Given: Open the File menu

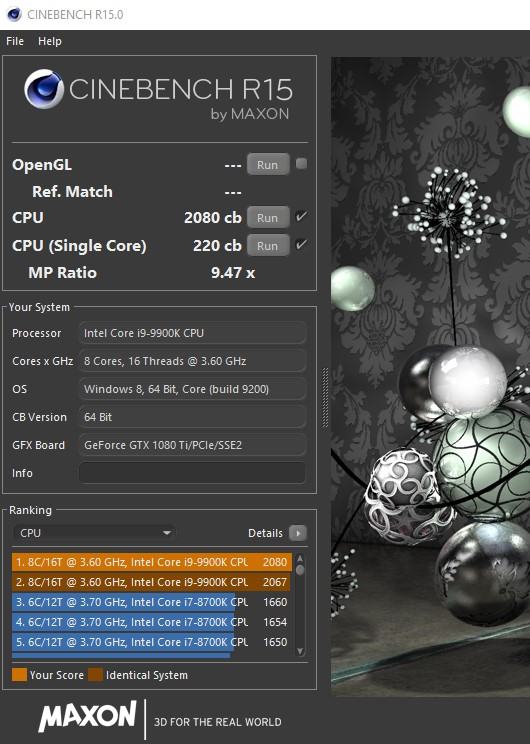Looking at the screenshot, I should pyautogui.click(x=15, y=41).
